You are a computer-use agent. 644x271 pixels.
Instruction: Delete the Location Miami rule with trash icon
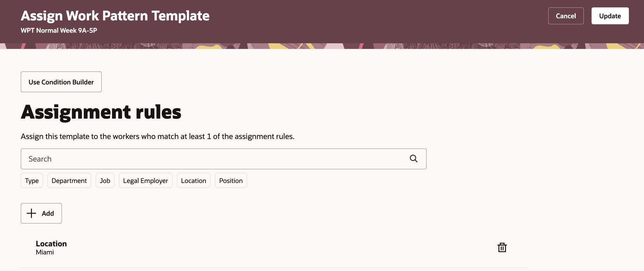[x=502, y=247]
